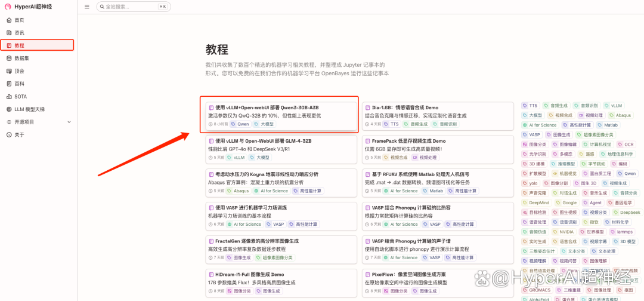Select the TTS tag in the tag cloud
Viewport: 644px width, 301px height.
click(x=531, y=106)
